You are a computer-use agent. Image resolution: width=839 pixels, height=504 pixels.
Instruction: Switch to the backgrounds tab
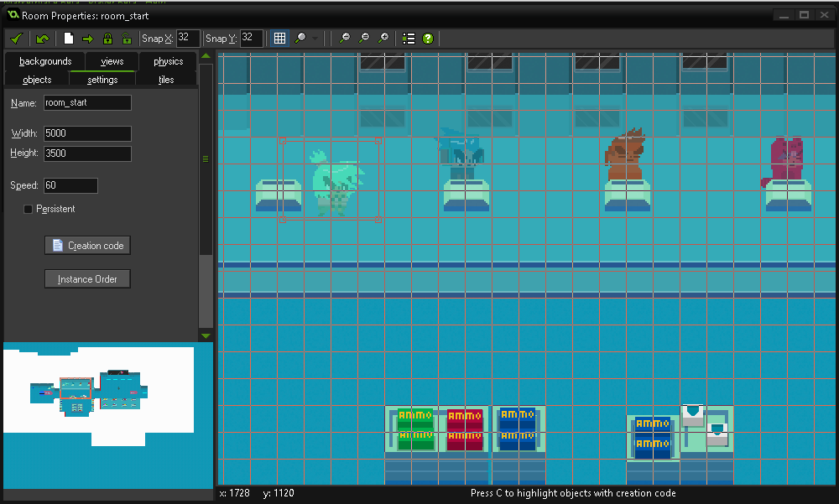coord(45,61)
